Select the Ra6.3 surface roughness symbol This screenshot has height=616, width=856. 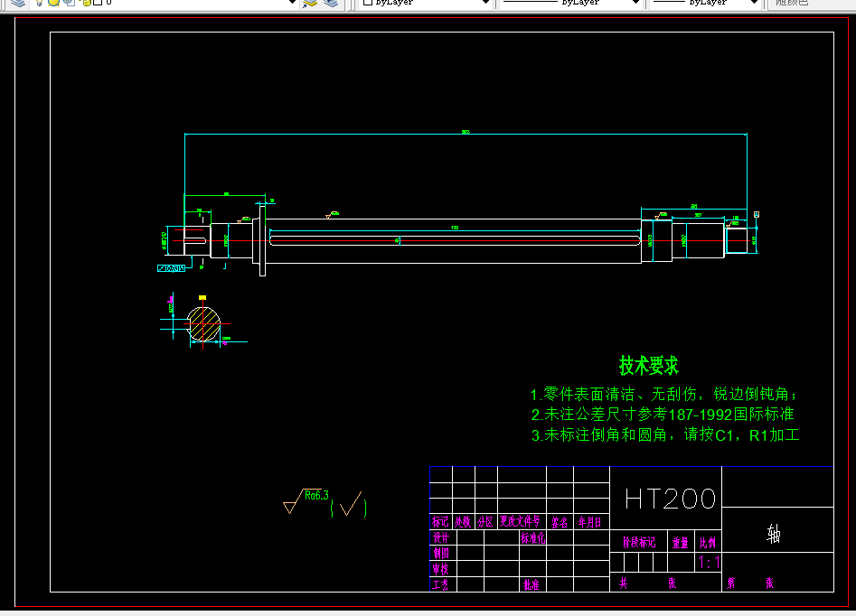[x=306, y=501]
